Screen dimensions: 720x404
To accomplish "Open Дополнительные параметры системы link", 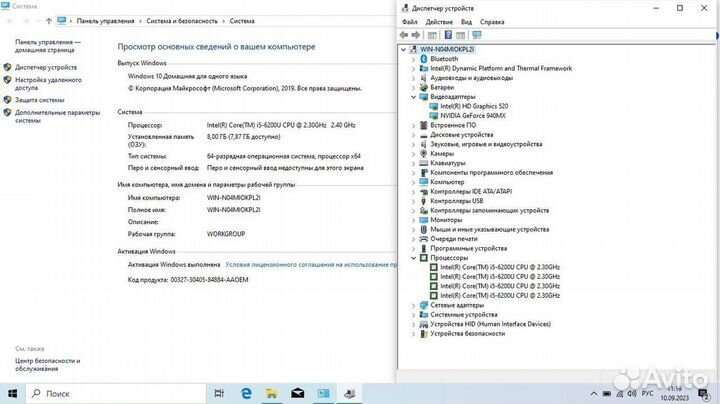I will click(57, 116).
